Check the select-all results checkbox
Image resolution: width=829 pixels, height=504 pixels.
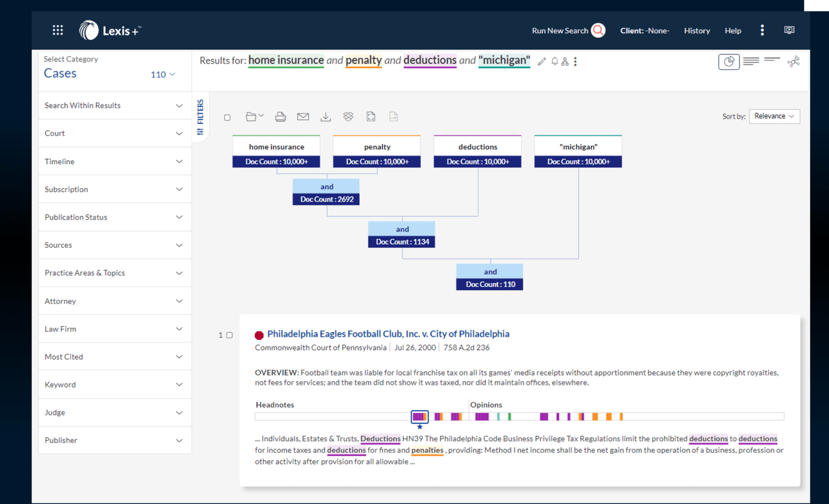pos(227,117)
